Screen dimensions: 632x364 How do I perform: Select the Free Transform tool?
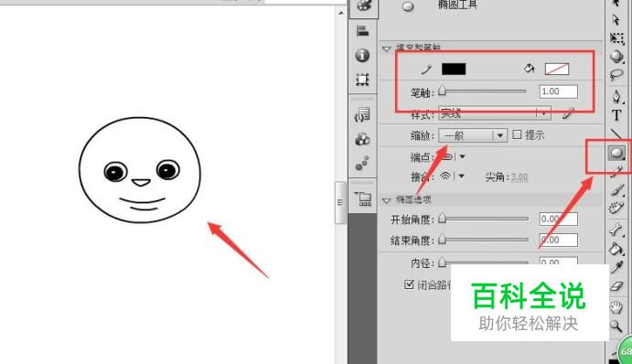616,38
